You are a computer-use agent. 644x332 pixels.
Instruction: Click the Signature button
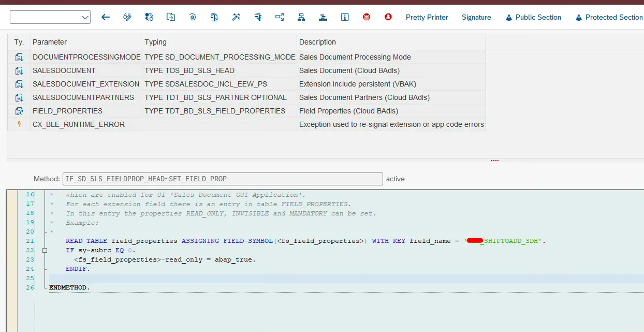coord(476,17)
